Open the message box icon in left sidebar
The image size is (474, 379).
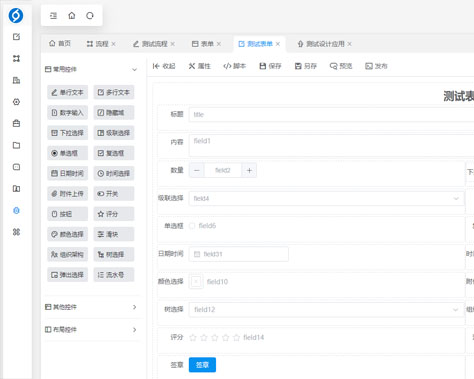click(x=16, y=167)
